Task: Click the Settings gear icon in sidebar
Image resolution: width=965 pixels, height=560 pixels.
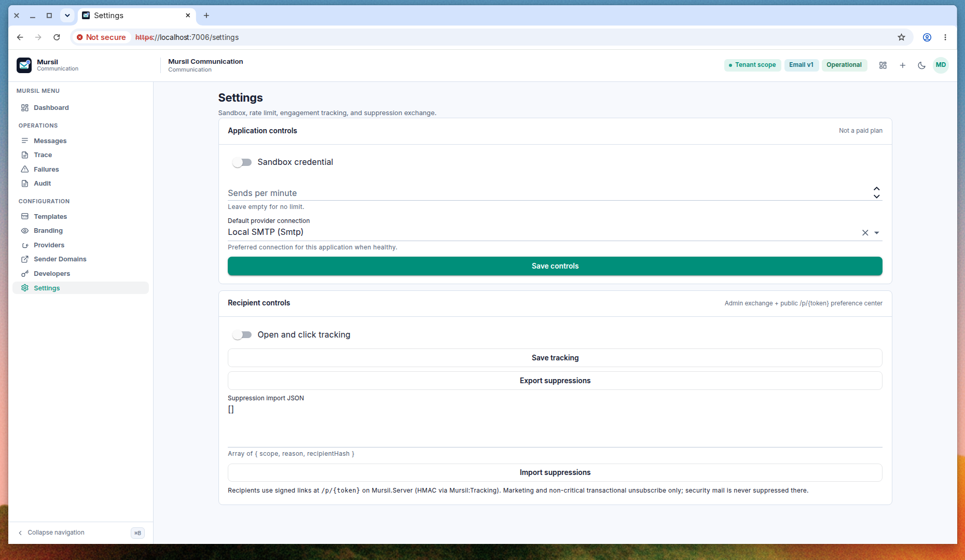Action: [x=24, y=288]
